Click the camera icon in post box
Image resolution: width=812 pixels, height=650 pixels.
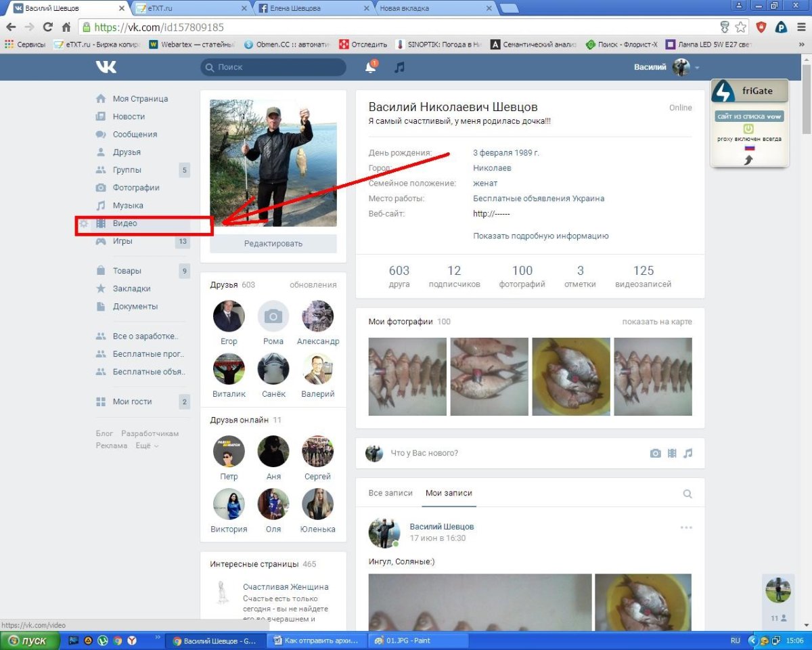pos(655,453)
